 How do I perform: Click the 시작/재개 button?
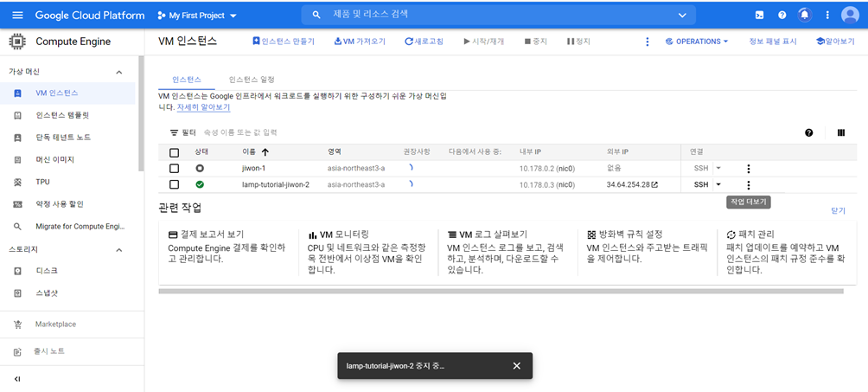pyautogui.click(x=484, y=42)
